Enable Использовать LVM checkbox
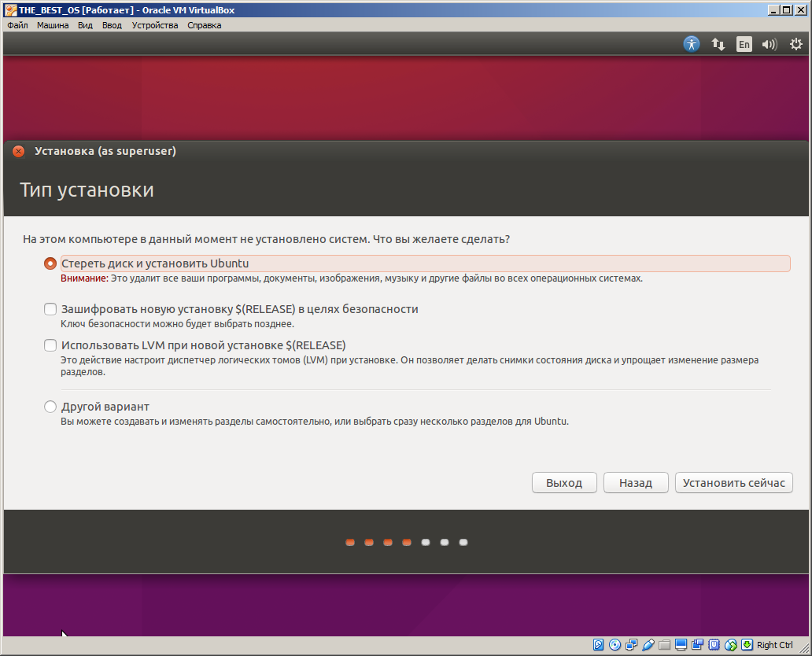The image size is (812, 656). [50, 345]
